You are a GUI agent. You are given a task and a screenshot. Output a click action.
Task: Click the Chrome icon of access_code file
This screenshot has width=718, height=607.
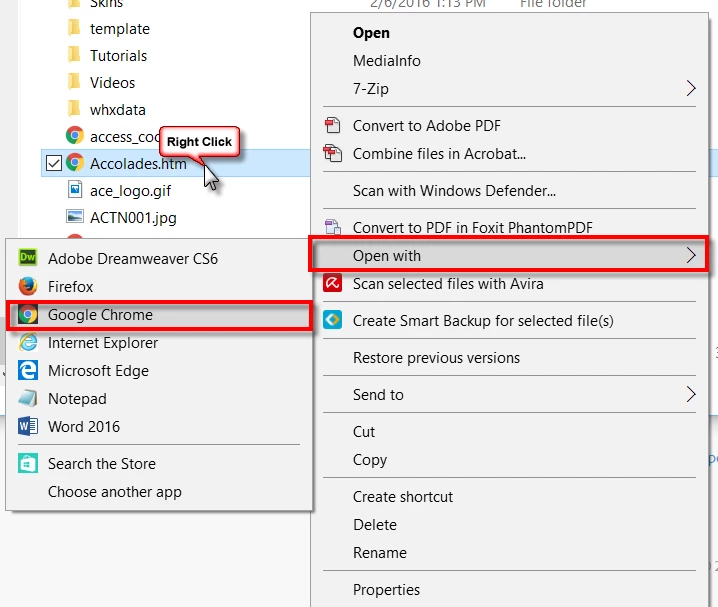tap(75, 136)
